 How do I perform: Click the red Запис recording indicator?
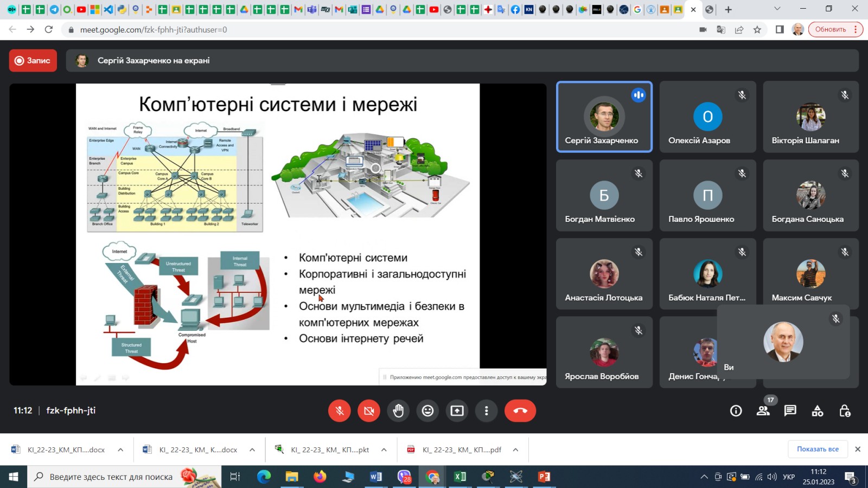(x=33, y=61)
